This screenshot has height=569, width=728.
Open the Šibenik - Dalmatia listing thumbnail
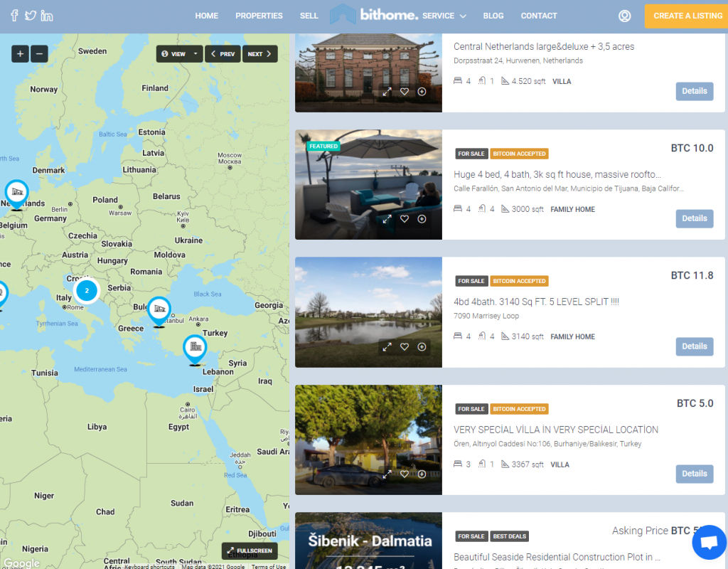click(x=368, y=541)
